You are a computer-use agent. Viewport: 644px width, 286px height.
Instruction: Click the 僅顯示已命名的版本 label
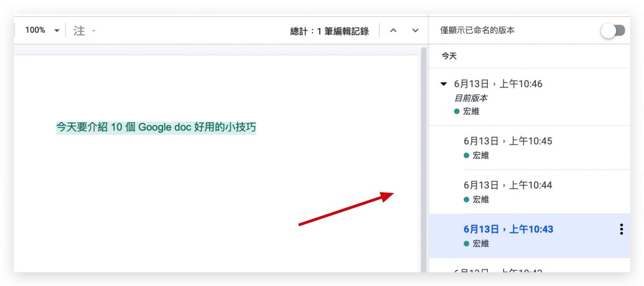478,31
